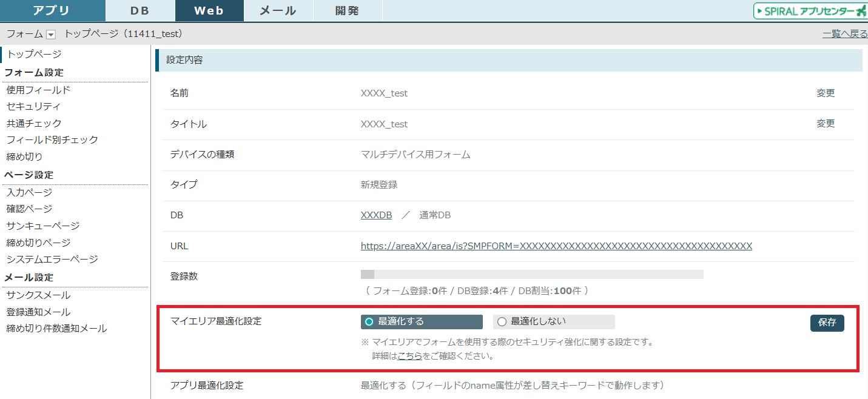Open the SPIRAL アプリセンター button

pyautogui.click(x=810, y=11)
